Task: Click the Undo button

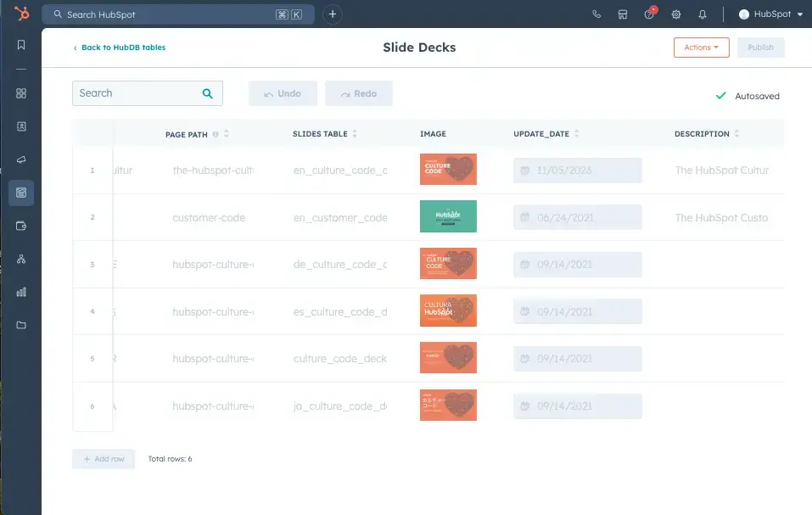Action: 283,93
